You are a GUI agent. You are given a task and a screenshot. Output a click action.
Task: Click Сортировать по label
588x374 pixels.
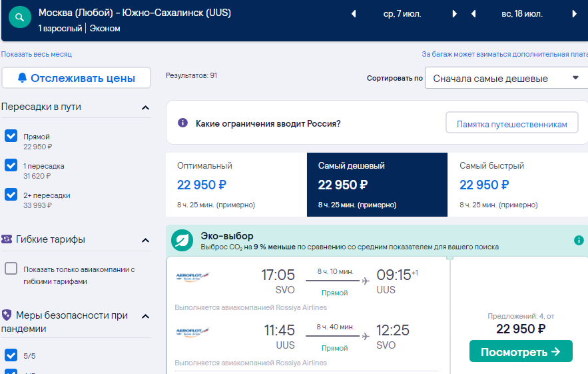click(x=394, y=78)
